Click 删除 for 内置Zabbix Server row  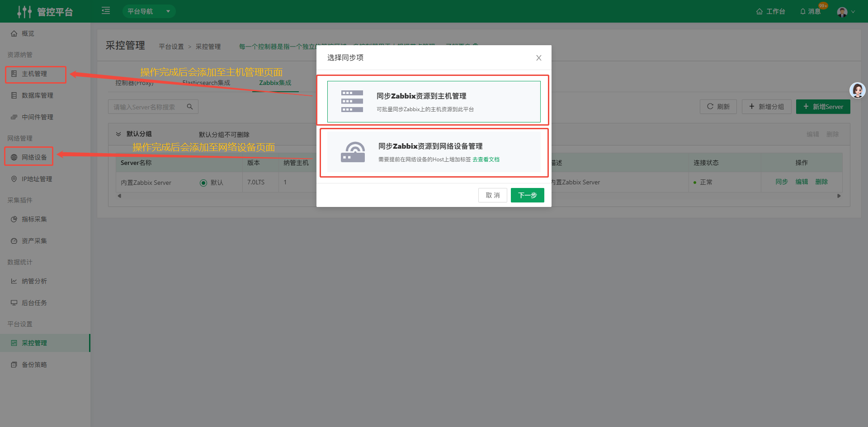tap(821, 182)
